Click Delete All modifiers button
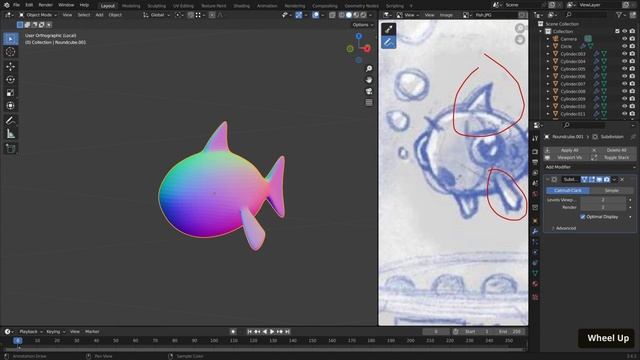The image size is (640, 360). [x=613, y=150]
